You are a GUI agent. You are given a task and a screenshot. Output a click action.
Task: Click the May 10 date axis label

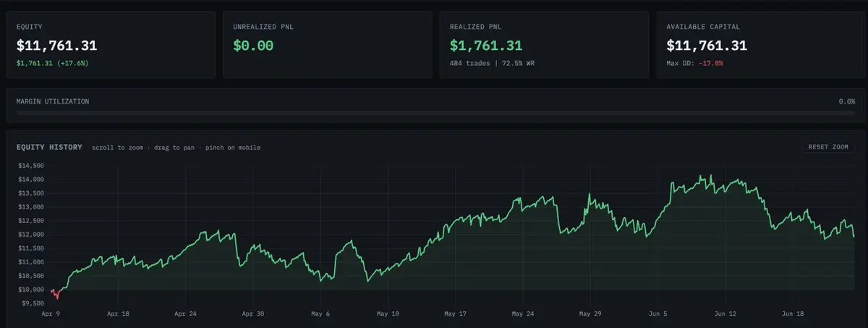[x=387, y=314]
